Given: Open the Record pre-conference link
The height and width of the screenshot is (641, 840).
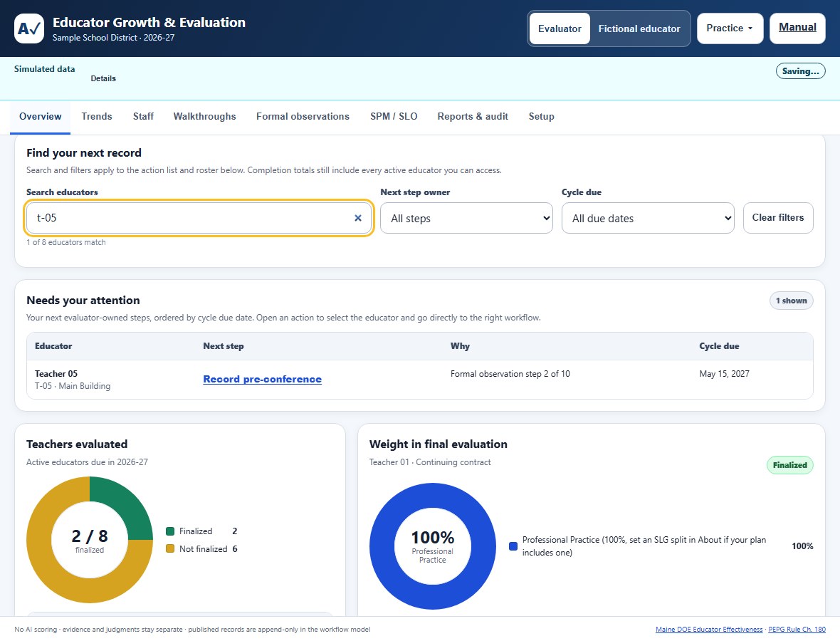Looking at the screenshot, I should point(262,379).
